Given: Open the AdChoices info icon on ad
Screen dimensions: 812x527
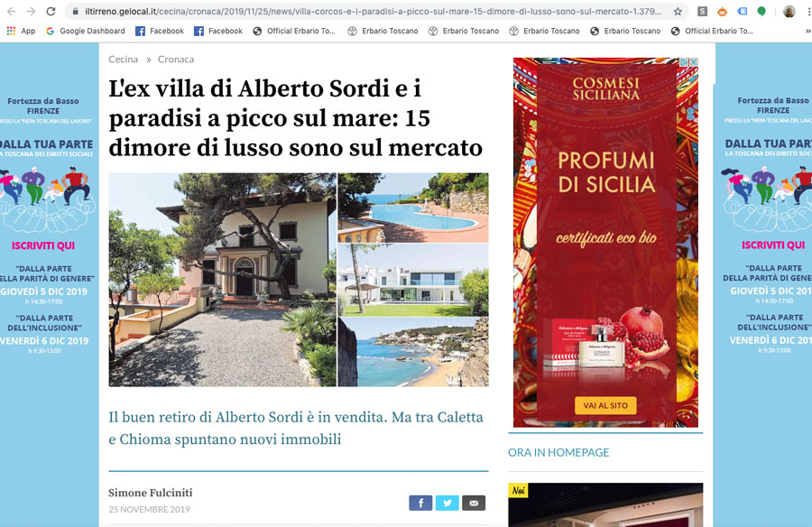Looking at the screenshot, I should [x=684, y=61].
